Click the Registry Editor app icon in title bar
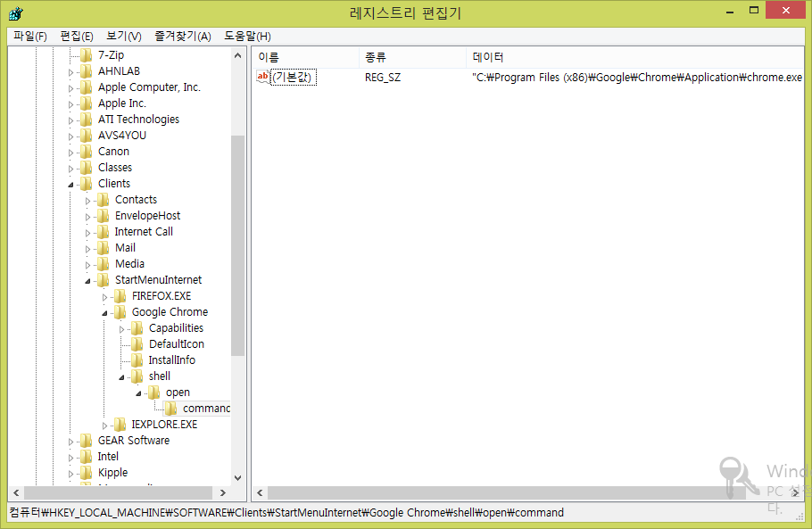The image size is (812, 529). click(x=15, y=12)
